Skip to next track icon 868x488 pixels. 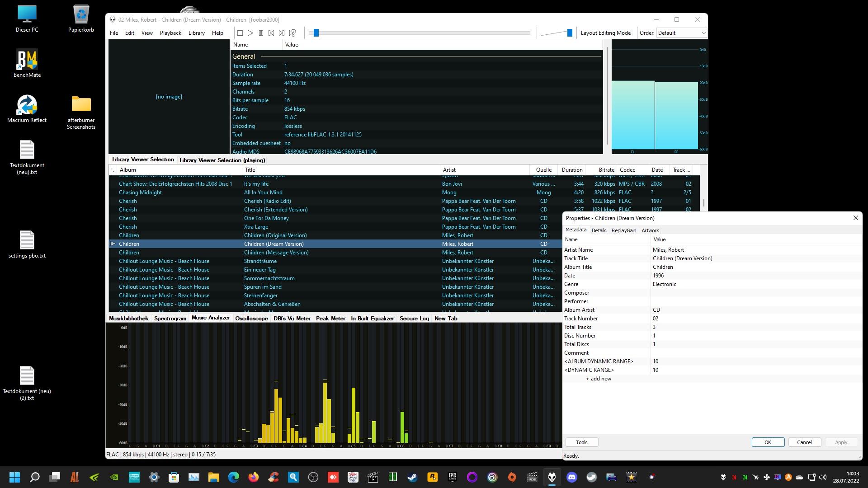pos(282,33)
